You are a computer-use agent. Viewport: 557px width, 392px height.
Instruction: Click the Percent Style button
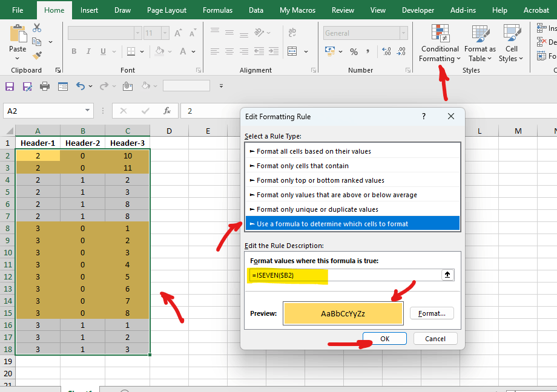click(x=354, y=52)
